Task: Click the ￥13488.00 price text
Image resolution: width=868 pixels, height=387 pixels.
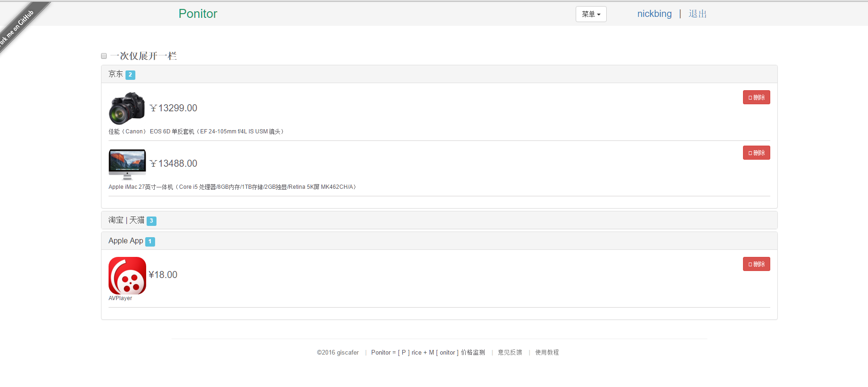Action: 173,163
